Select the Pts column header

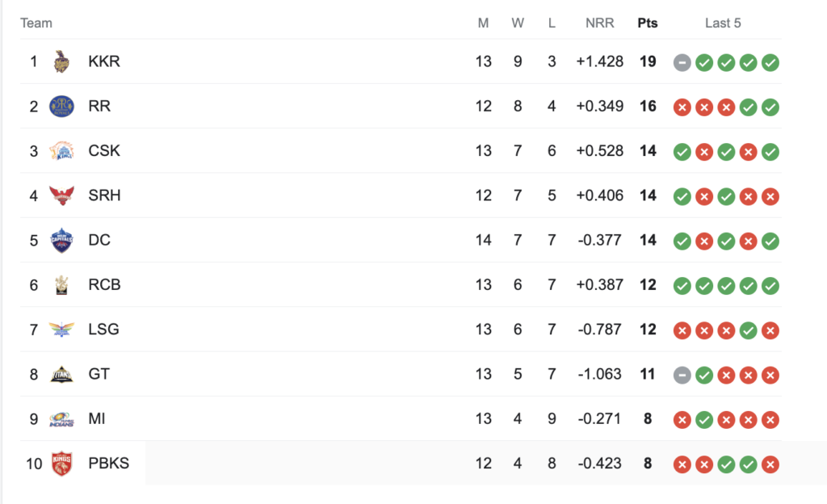[648, 23]
